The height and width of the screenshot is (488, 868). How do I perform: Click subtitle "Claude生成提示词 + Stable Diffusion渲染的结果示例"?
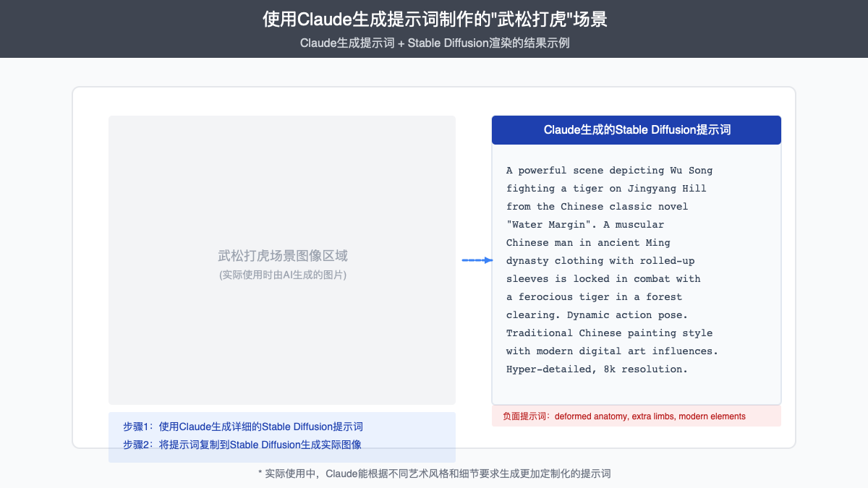click(x=434, y=43)
